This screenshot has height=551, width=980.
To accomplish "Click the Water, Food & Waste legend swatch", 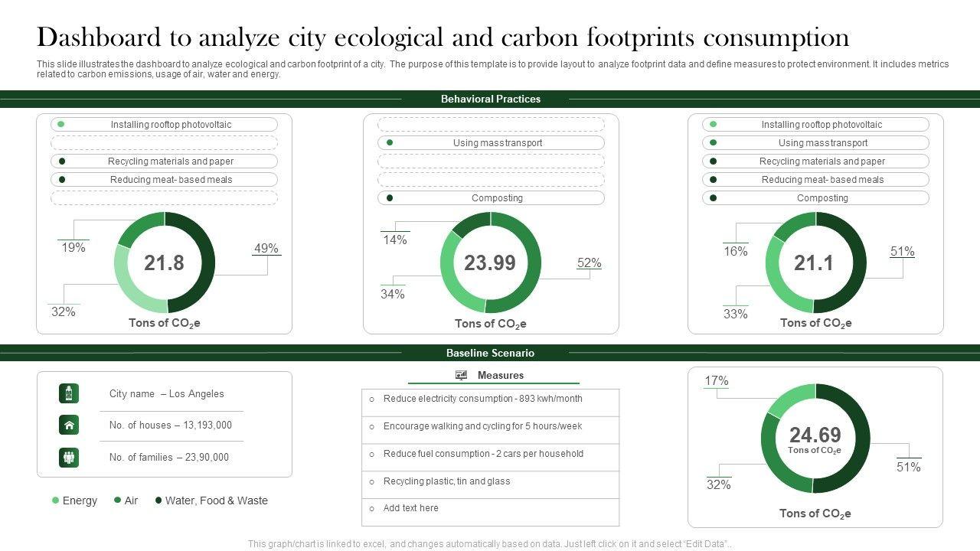I will click(x=158, y=500).
